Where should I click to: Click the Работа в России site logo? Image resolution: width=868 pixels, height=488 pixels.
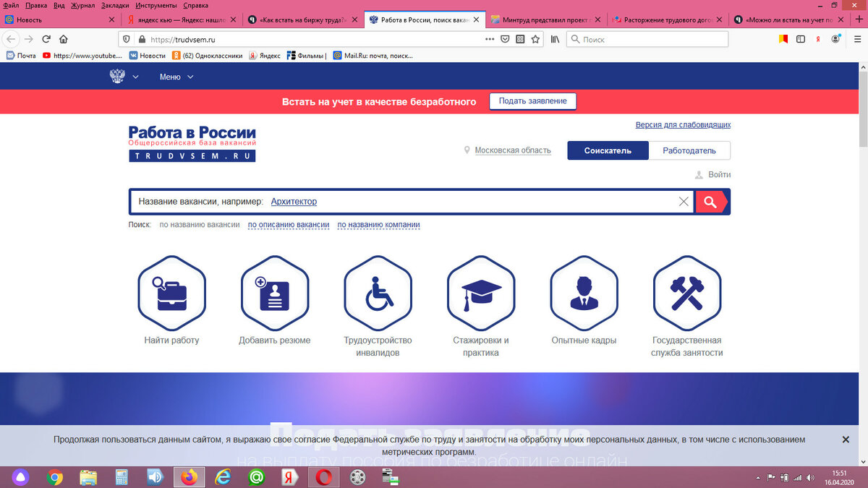coord(192,143)
